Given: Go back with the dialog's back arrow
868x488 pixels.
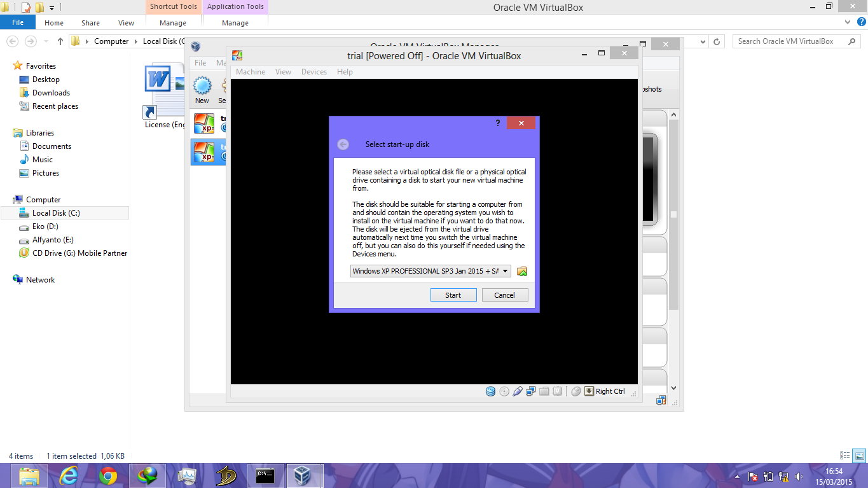Looking at the screenshot, I should (343, 144).
